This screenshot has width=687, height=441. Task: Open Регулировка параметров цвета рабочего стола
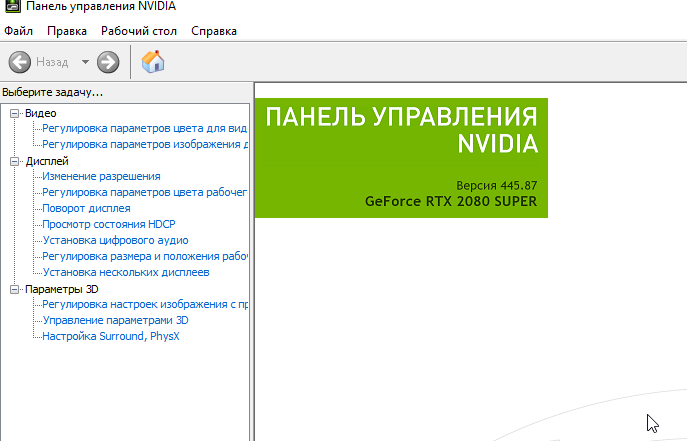[145, 192]
